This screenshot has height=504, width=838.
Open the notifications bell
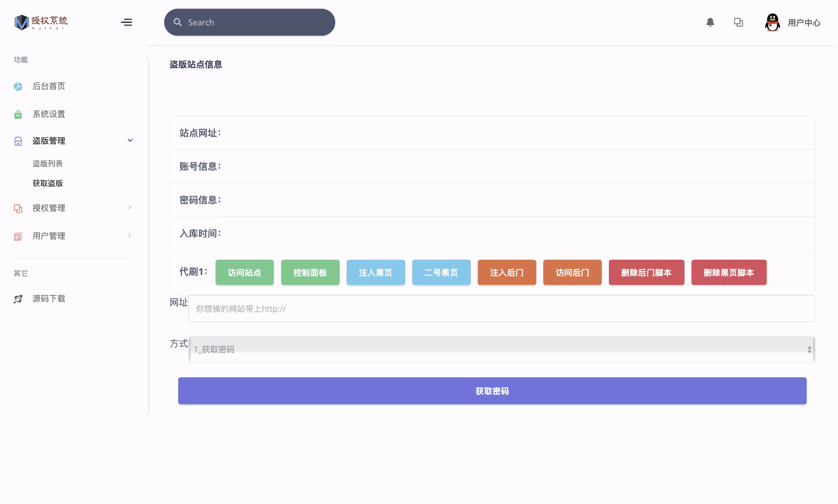pyautogui.click(x=710, y=22)
